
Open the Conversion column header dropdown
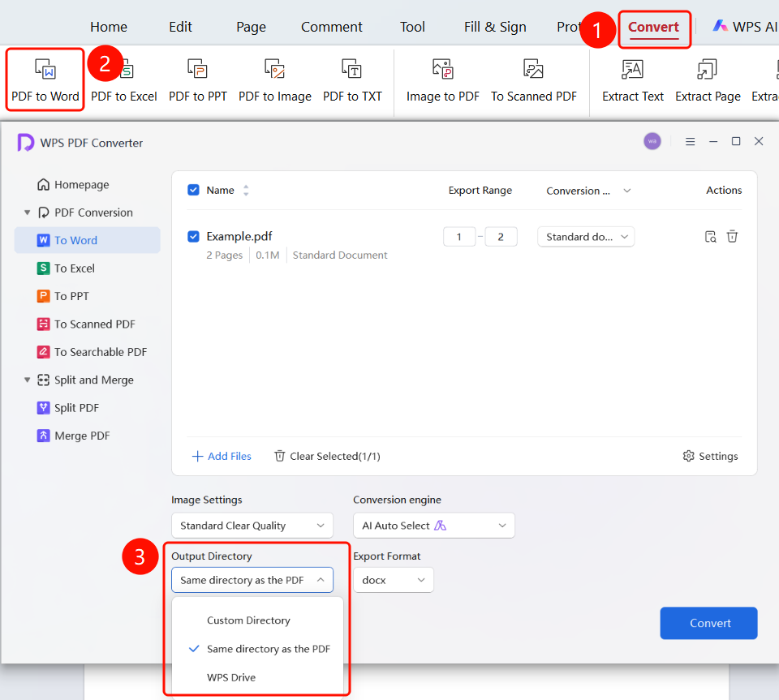pyautogui.click(x=627, y=191)
